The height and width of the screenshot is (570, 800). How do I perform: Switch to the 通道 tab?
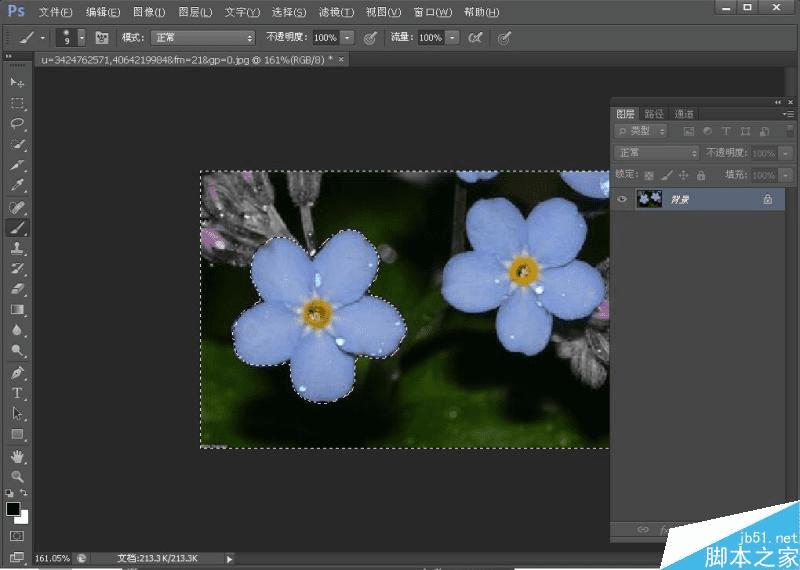[684, 114]
